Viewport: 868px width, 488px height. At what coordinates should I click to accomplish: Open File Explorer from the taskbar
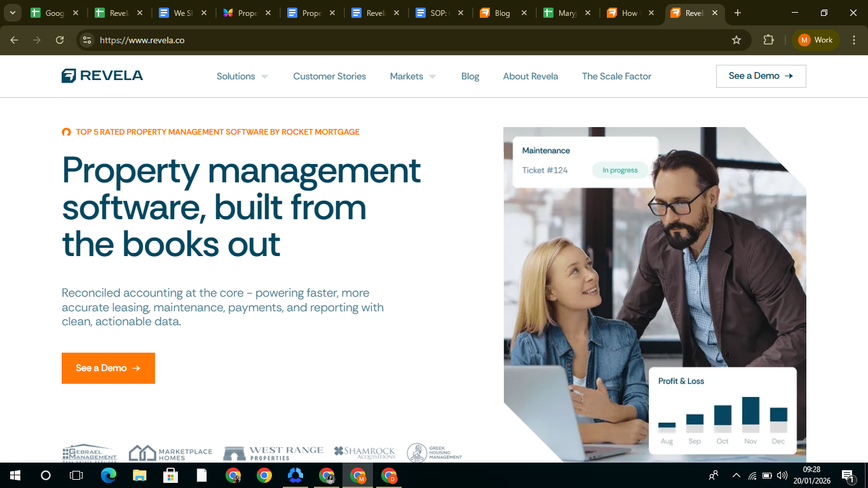click(x=140, y=475)
